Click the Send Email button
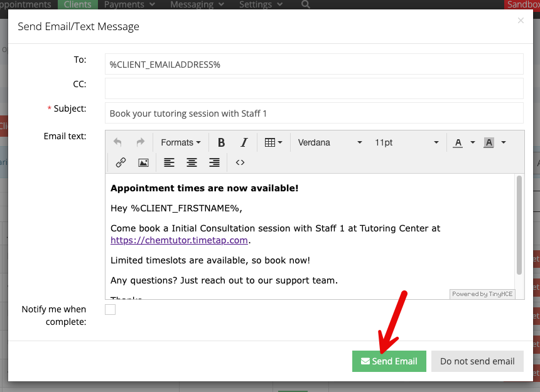 [389, 361]
